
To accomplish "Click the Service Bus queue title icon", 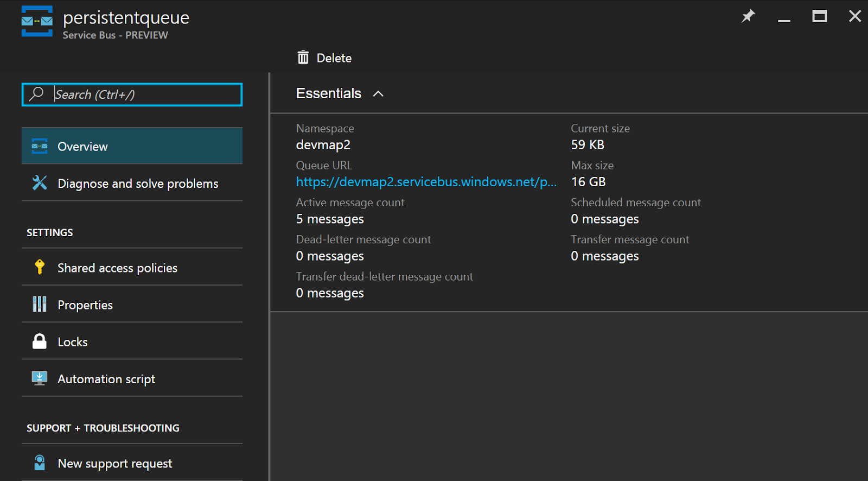I will pyautogui.click(x=37, y=22).
